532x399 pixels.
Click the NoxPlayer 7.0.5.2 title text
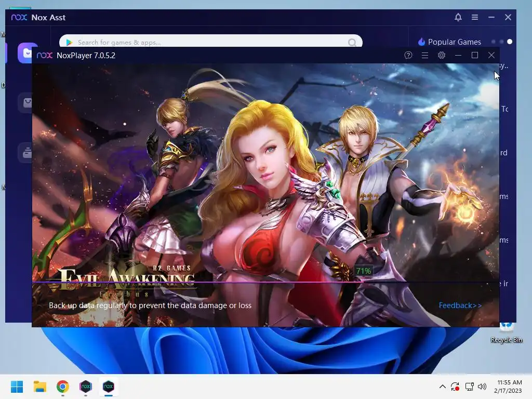(86, 55)
